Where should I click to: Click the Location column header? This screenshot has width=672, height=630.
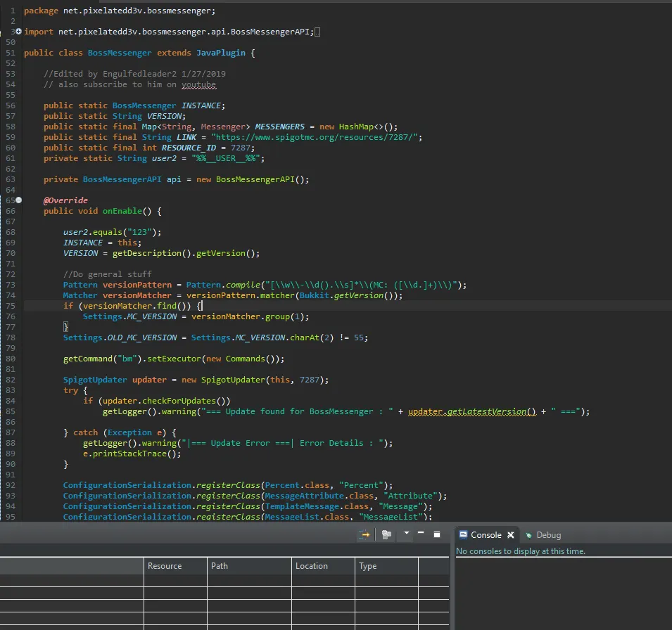311,566
